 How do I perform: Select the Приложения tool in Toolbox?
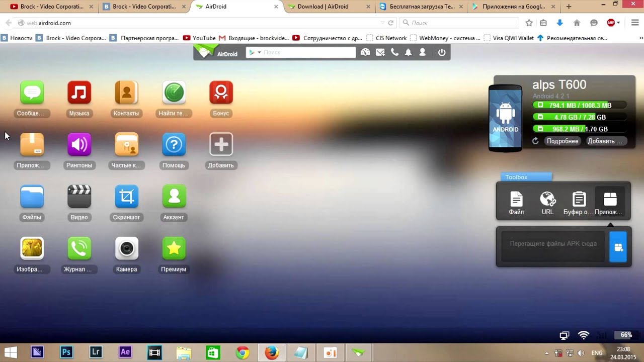(610, 203)
